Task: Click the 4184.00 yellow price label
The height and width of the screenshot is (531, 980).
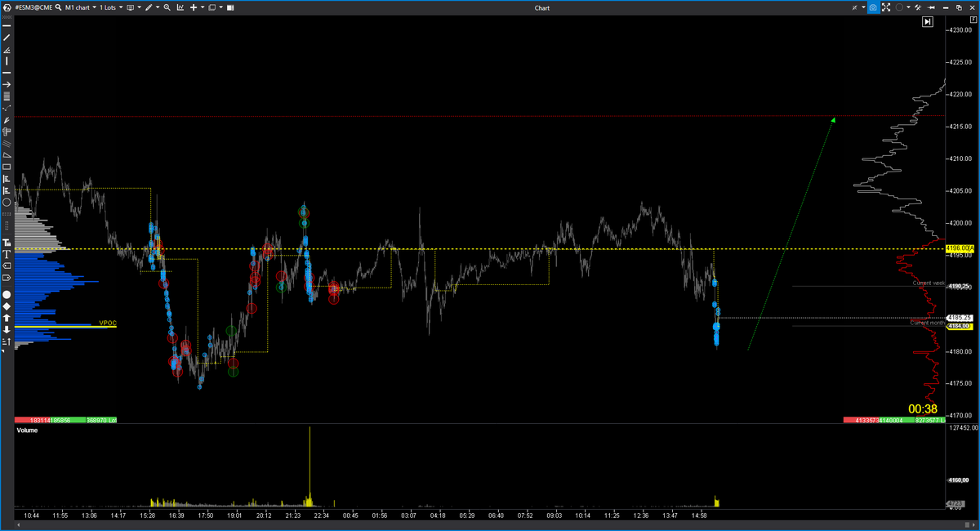Action: [x=958, y=325]
